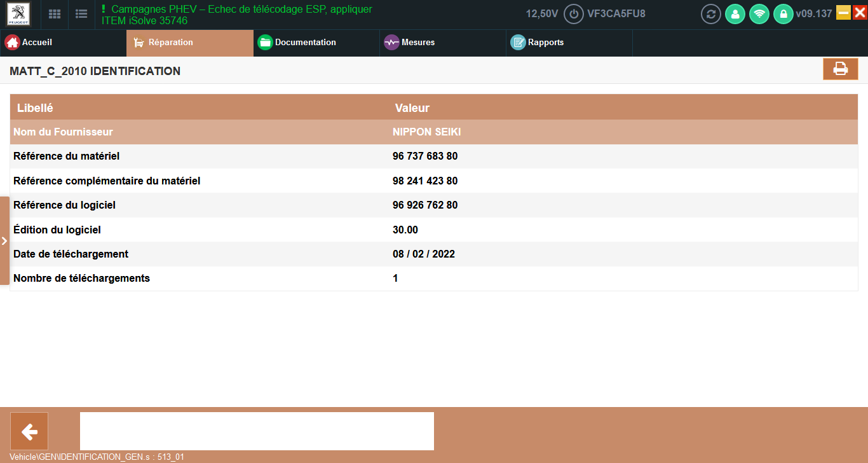Open the Campagnes PHEV alert message
This screenshot has width=868, height=463.
pyautogui.click(x=237, y=15)
